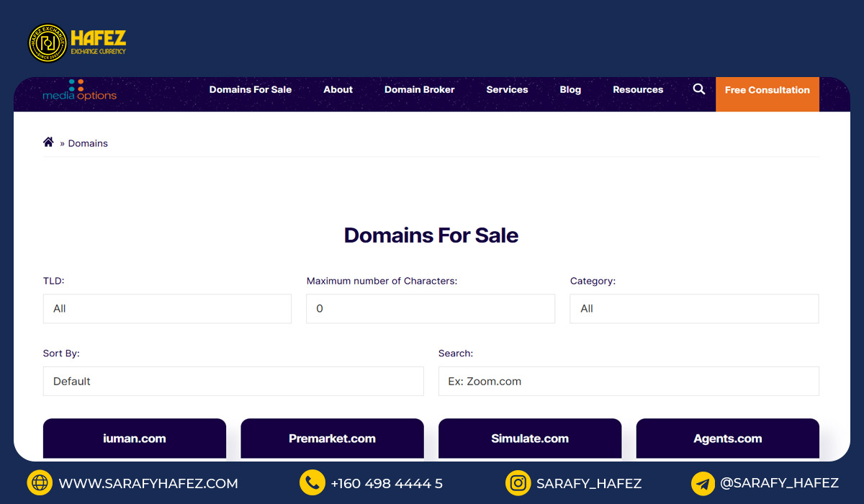This screenshot has height=504, width=864.
Task: Open the Domains For Sale menu
Action: 251,90
